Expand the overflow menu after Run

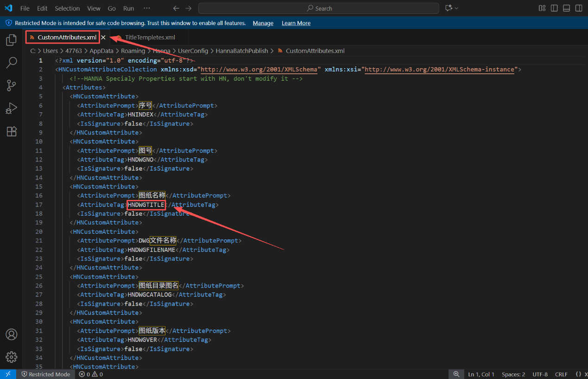click(147, 8)
